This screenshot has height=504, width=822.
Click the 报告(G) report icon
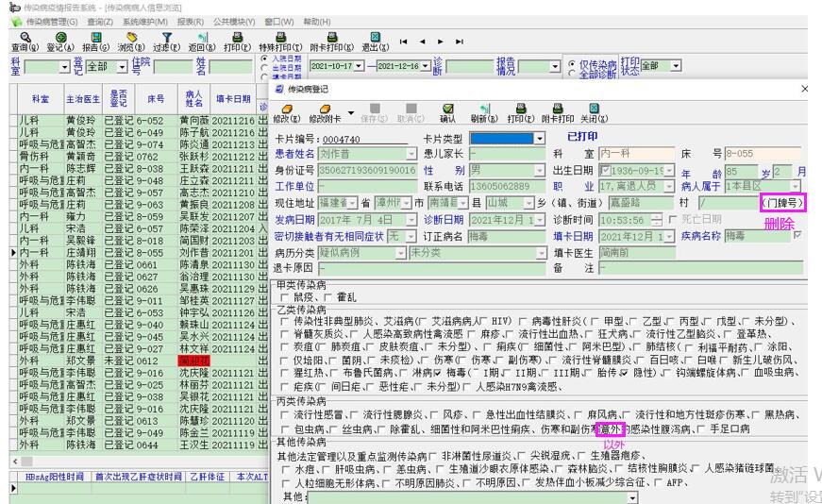click(x=96, y=37)
